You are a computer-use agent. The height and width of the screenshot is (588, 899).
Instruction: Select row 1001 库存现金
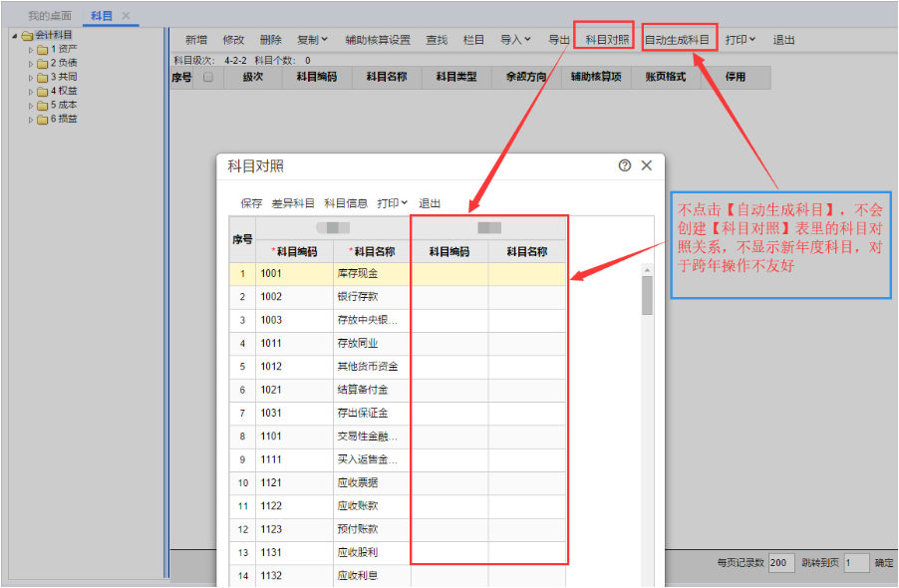pyautogui.click(x=398, y=274)
